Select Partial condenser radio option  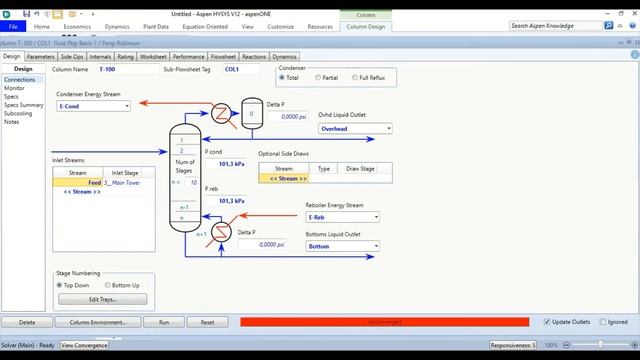[x=318, y=78]
